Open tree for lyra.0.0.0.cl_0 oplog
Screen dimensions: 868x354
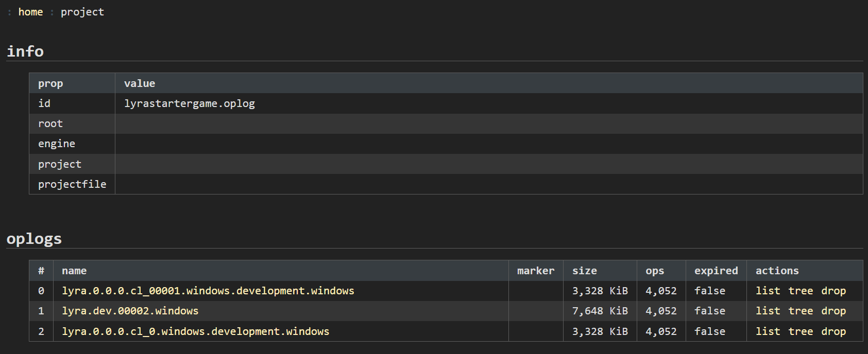click(801, 331)
